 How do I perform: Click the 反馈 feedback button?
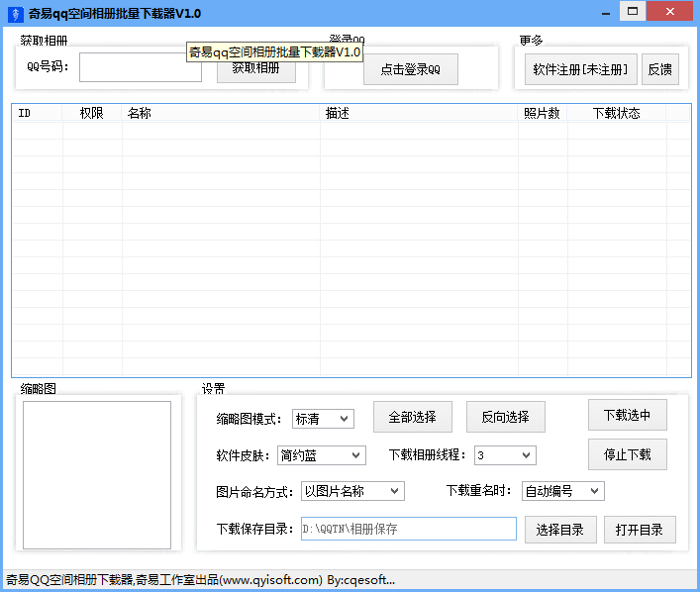tap(659, 69)
